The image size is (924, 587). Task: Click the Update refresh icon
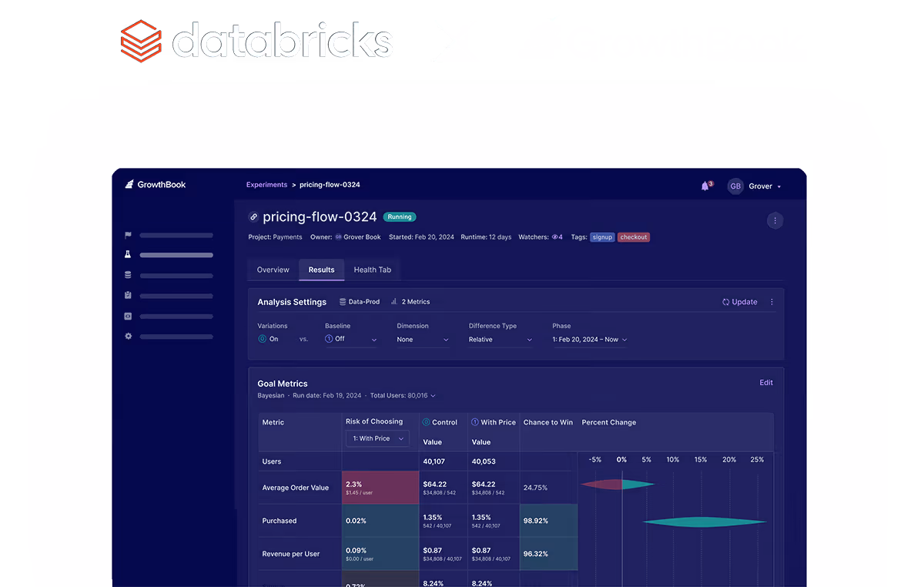click(x=725, y=302)
